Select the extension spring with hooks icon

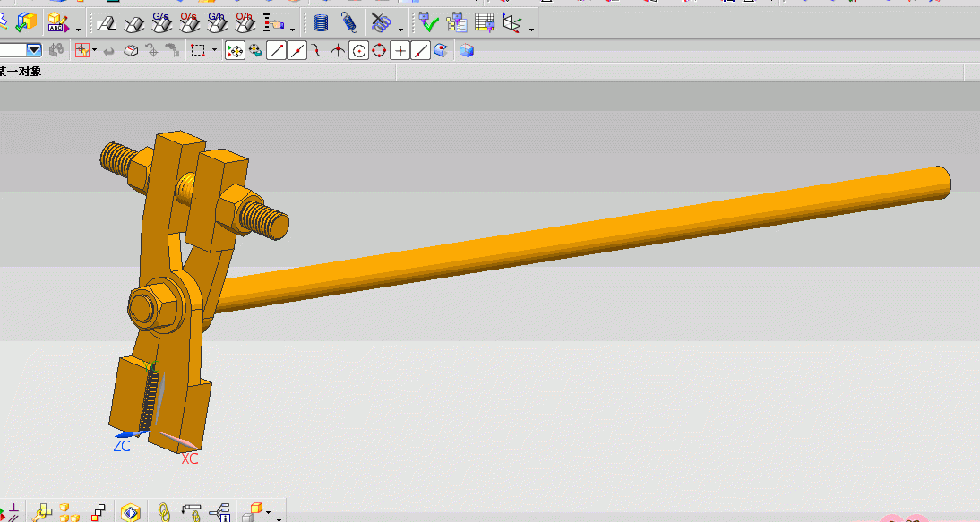[348, 23]
